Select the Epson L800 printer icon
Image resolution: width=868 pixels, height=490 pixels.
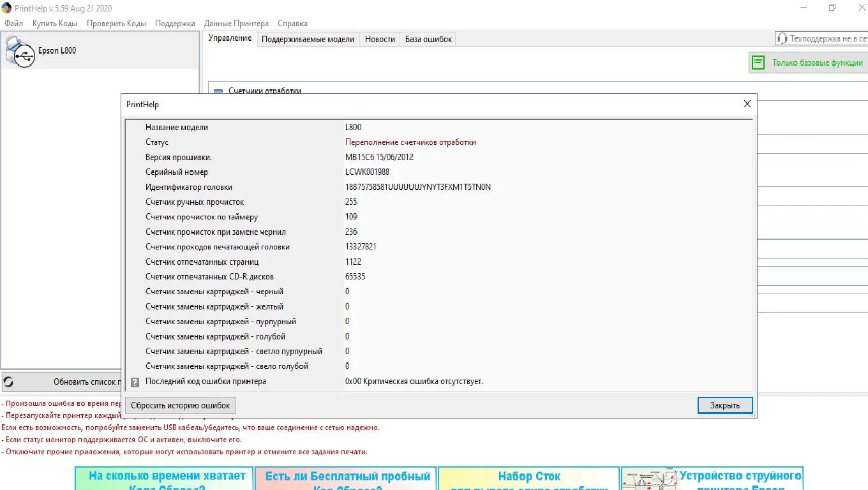[x=19, y=51]
